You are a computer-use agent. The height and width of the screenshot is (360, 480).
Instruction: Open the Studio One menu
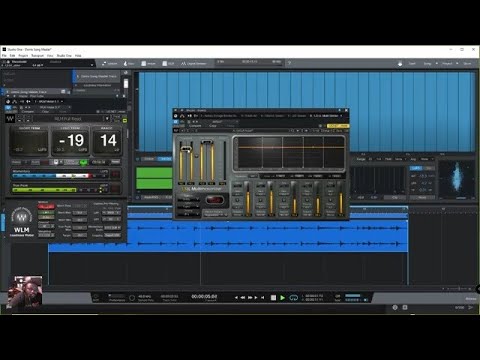coord(64,56)
